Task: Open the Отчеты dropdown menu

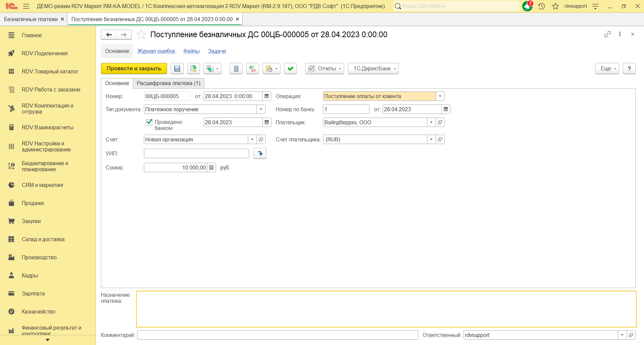Action: (325, 69)
